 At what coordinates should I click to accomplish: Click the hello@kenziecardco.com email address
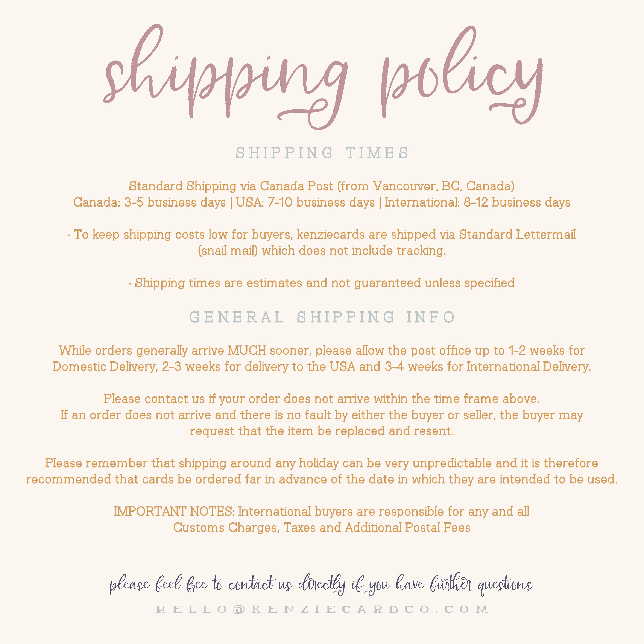pos(322,609)
